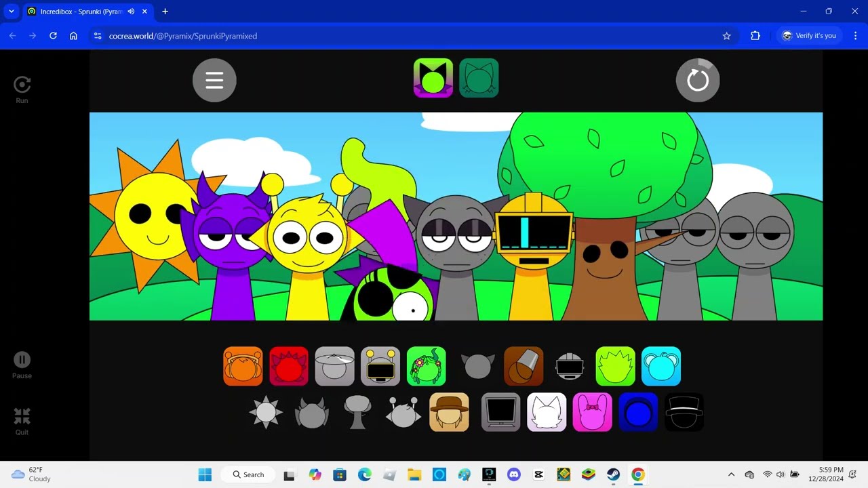This screenshot has height=488, width=868.
Task: Click the Verify it's you profile button
Action: coord(808,36)
